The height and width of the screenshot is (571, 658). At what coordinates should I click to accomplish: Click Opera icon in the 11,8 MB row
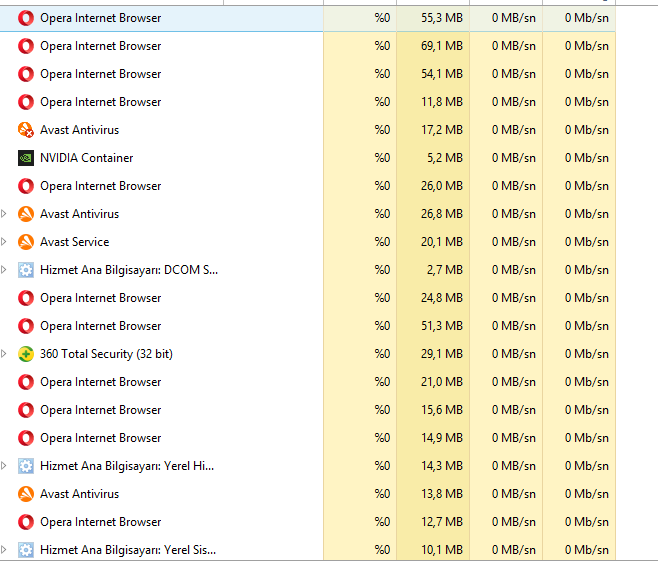point(26,102)
